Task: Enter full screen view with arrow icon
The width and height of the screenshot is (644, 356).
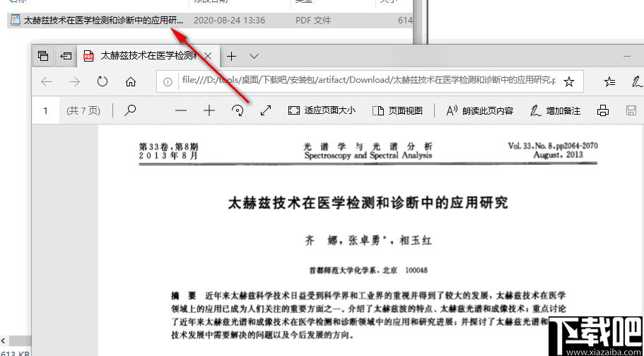Action: 266,110
